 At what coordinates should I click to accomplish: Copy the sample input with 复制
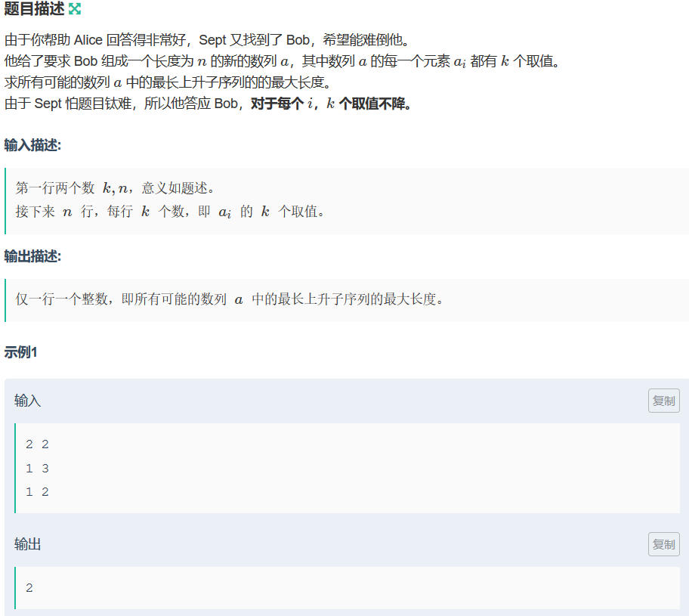coord(663,401)
